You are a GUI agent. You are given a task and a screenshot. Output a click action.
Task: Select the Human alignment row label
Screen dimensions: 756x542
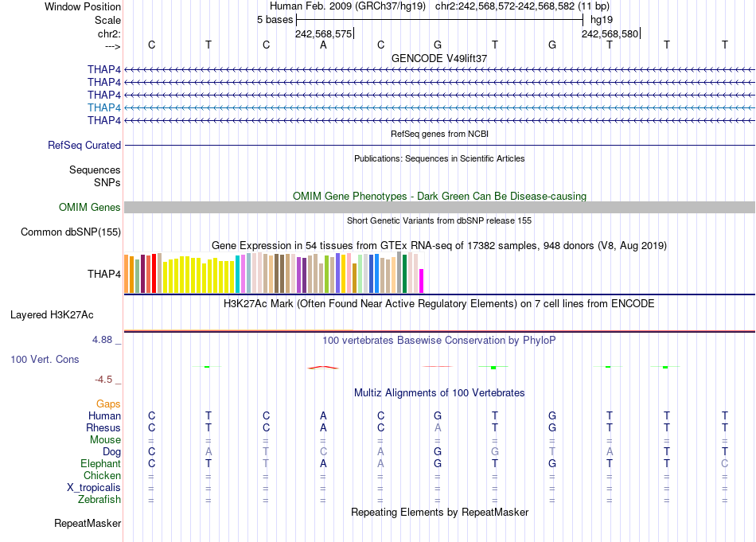click(x=104, y=415)
